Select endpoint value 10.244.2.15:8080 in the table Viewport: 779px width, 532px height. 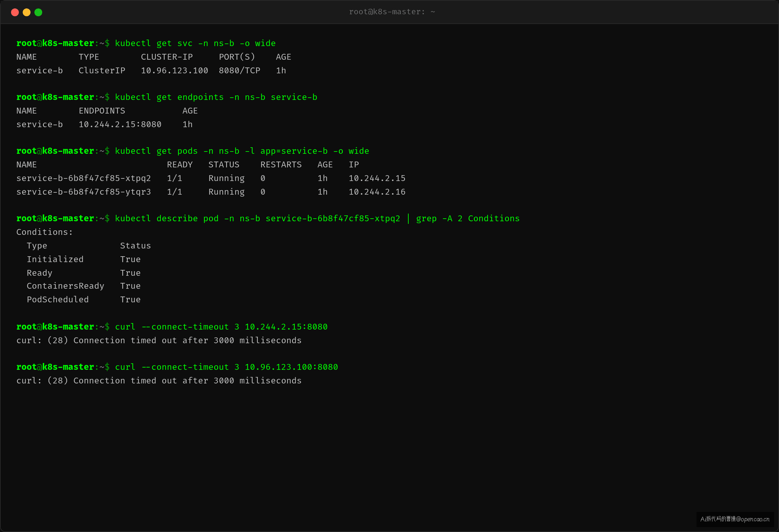[120, 125]
